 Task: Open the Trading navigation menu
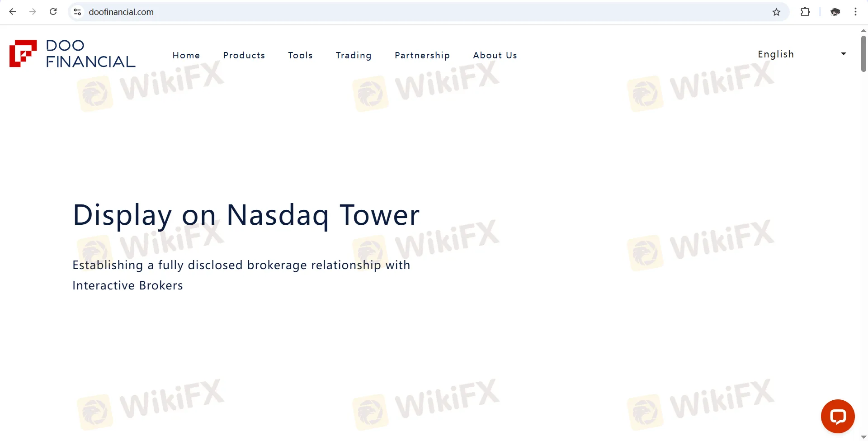[354, 55]
